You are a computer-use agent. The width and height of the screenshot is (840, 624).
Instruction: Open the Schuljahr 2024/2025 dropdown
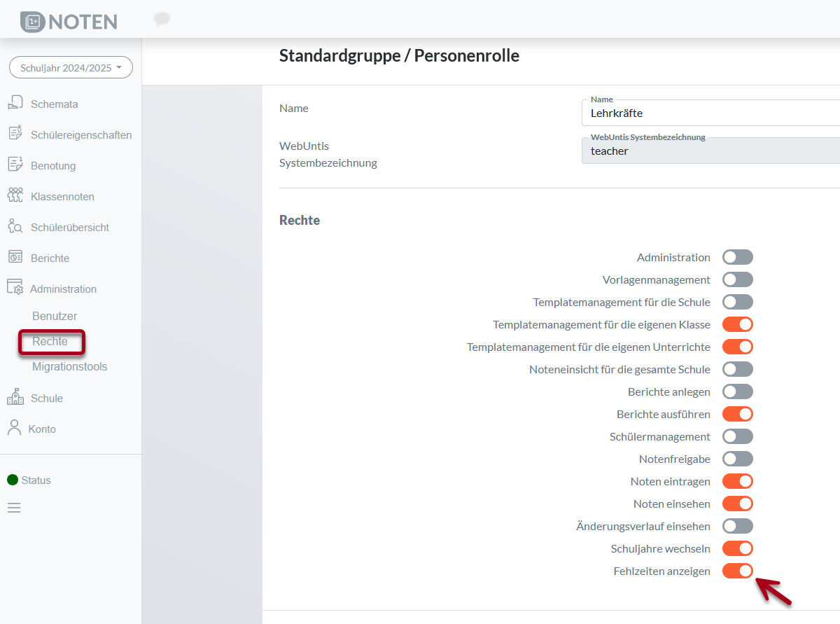[x=71, y=68]
